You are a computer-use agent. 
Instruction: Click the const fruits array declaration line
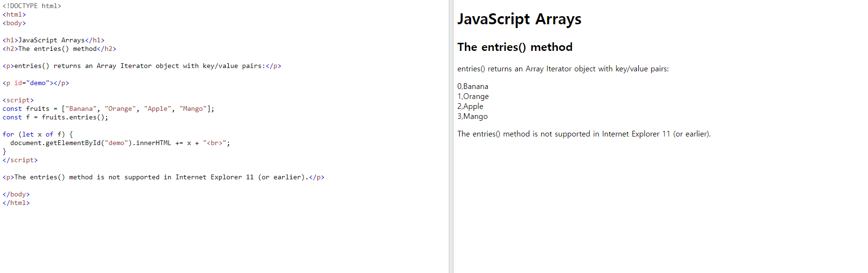(x=109, y=109)
